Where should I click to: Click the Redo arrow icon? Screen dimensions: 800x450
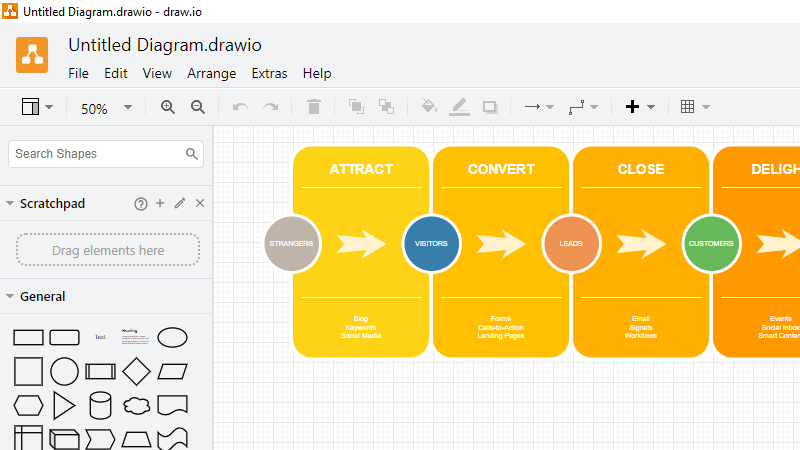(x=270, y=107)
